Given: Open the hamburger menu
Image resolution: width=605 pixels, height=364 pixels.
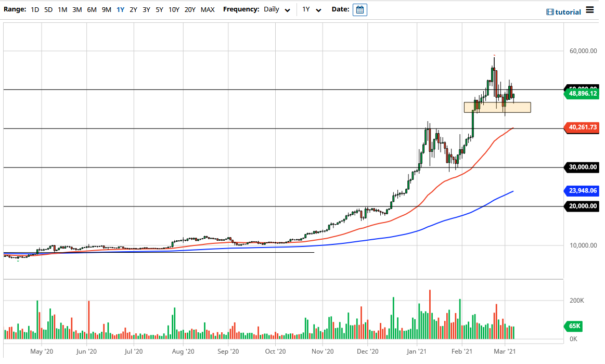Looking at the screenshot, I should (x=591, y=10).
